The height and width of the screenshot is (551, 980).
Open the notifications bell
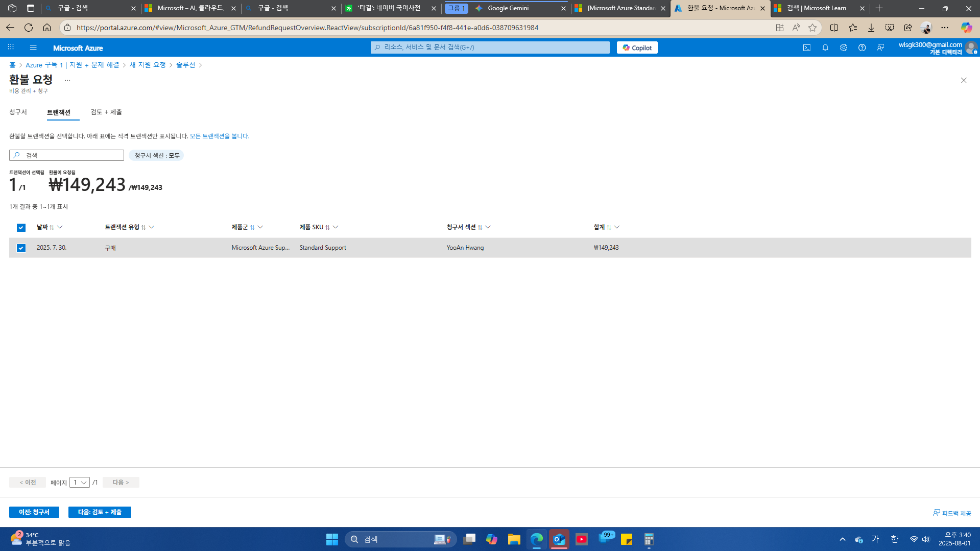point(825,47)
